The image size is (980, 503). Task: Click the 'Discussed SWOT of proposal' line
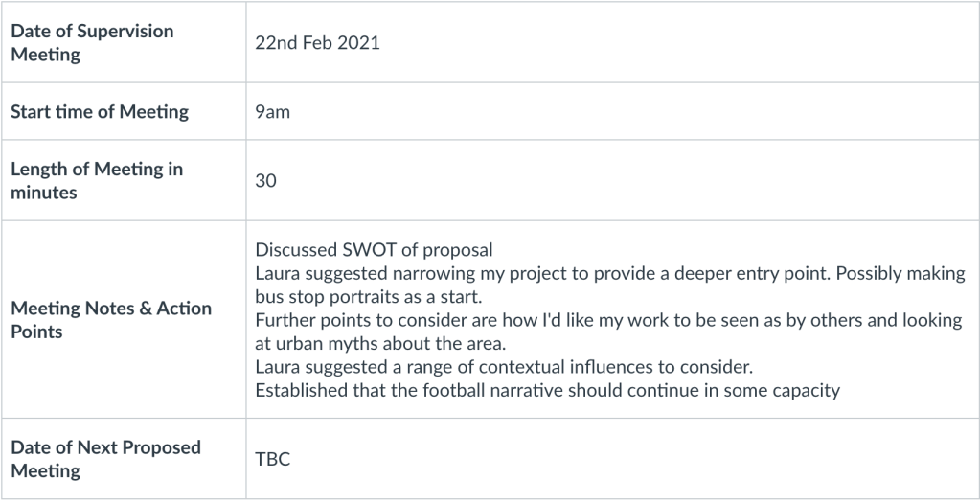374,251
